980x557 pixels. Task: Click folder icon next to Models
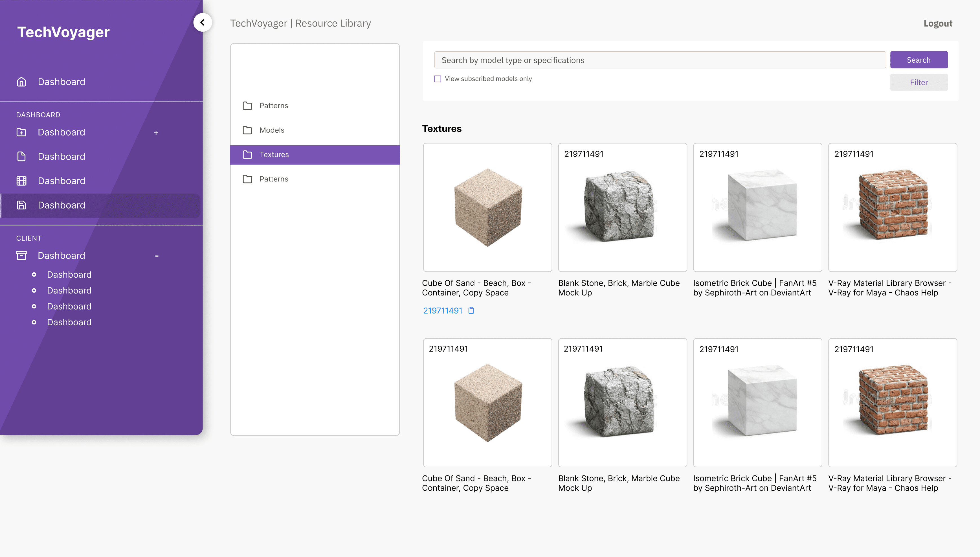[247, 130]
